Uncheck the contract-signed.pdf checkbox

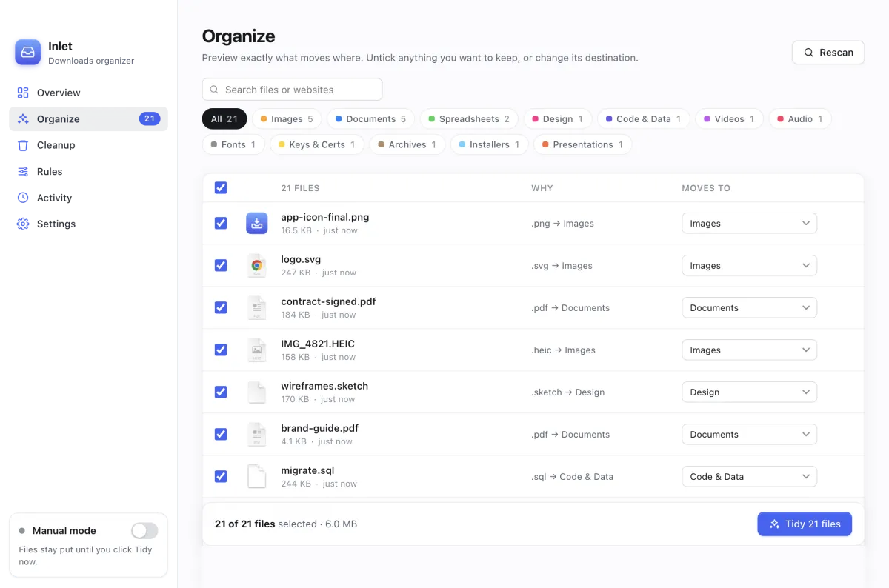pyautogui.click(x=221, y=307)
